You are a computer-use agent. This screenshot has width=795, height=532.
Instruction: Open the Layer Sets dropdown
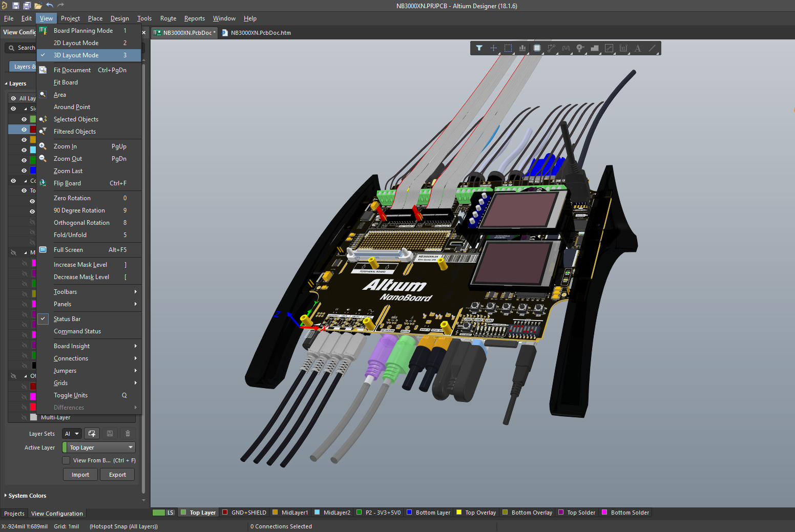point(72,434)
